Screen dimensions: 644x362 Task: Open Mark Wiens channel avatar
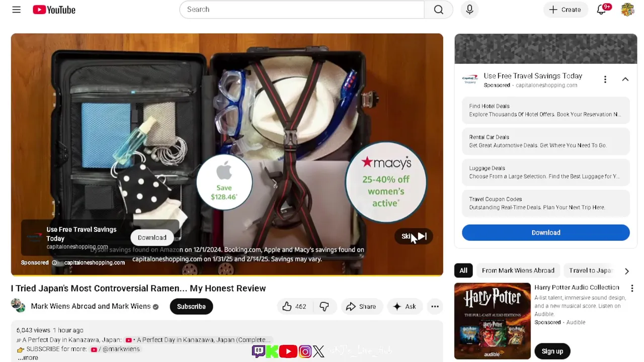click(18, 306)
